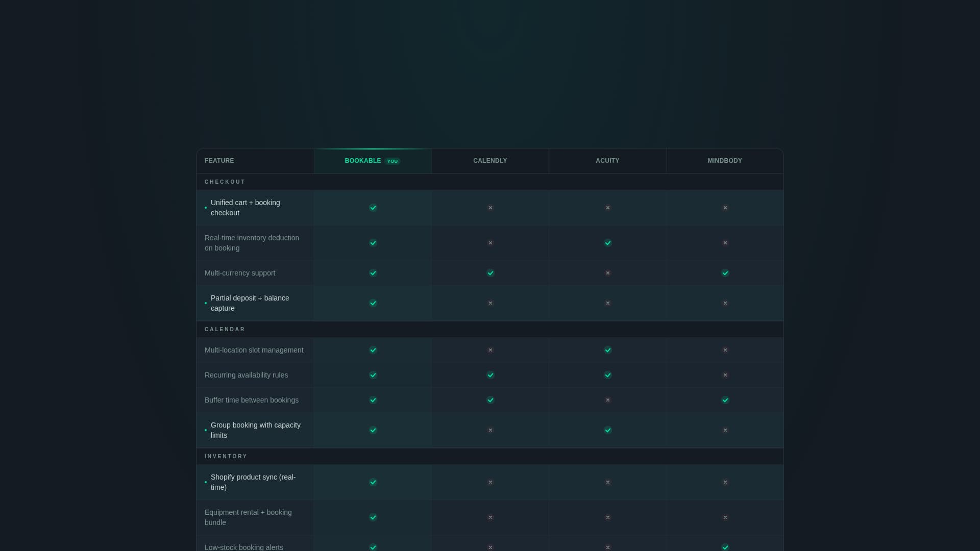Click the YOU badge beside Bookable
The image size is (980, 551).
392,161
